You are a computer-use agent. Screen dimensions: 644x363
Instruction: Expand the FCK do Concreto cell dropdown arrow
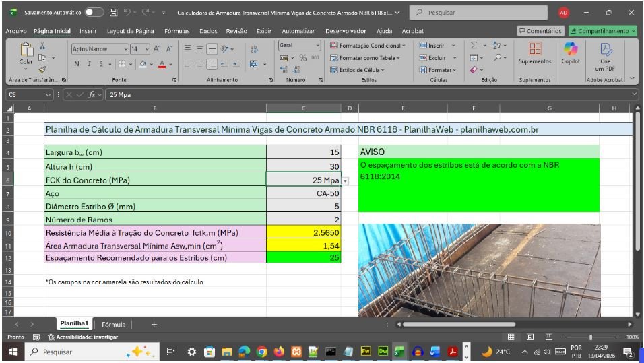(345, 180)
